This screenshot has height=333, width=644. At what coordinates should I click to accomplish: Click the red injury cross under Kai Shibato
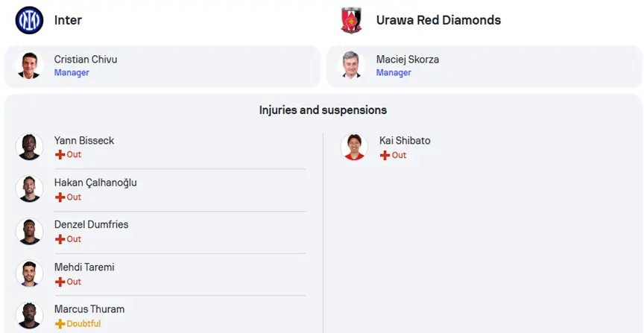[385, 155]
